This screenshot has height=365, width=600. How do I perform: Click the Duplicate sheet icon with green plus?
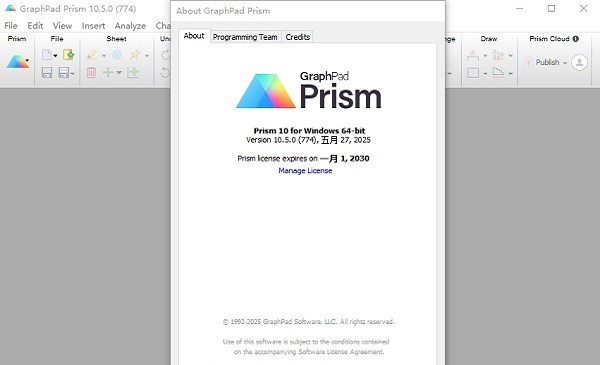click(133, 72)
